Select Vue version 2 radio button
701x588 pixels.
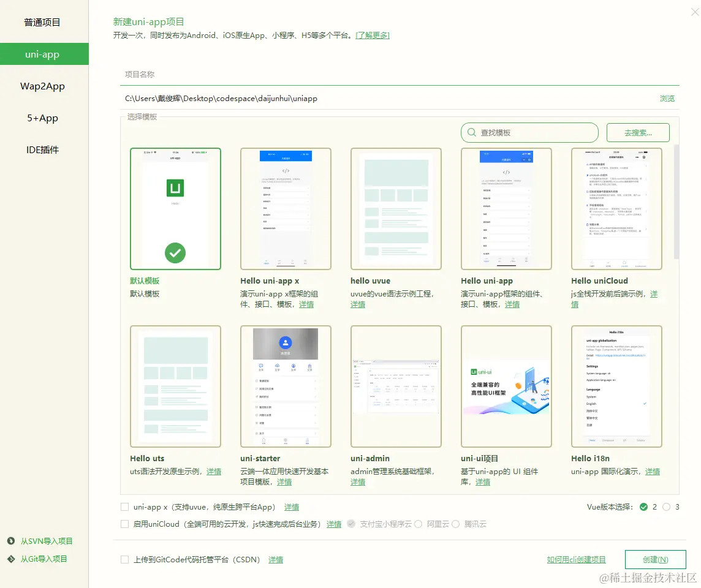(x=644, y=507)
